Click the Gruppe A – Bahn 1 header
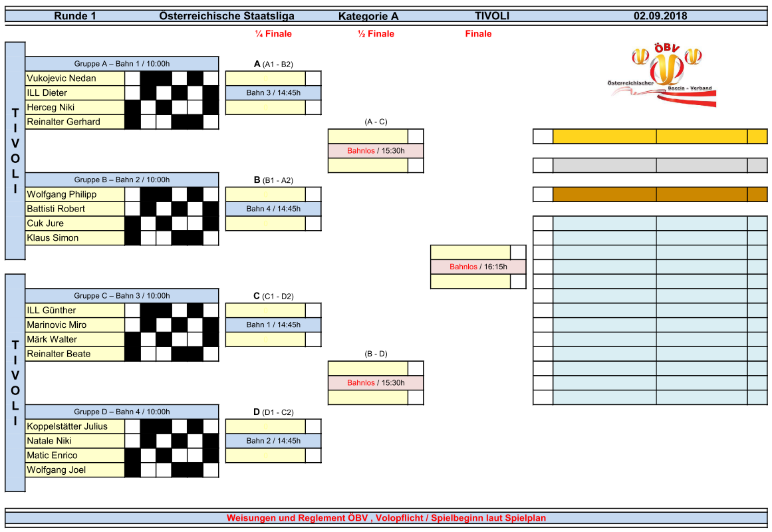This screenshot has height=532, width=772. point(122,64)
